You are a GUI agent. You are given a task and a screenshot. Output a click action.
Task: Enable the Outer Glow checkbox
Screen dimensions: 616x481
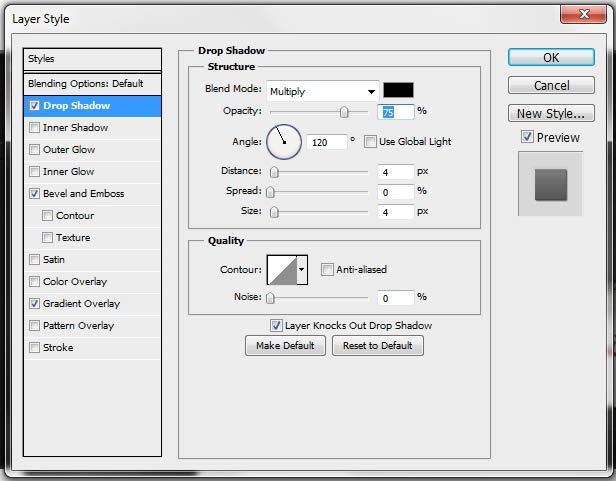tap(35, 150)
